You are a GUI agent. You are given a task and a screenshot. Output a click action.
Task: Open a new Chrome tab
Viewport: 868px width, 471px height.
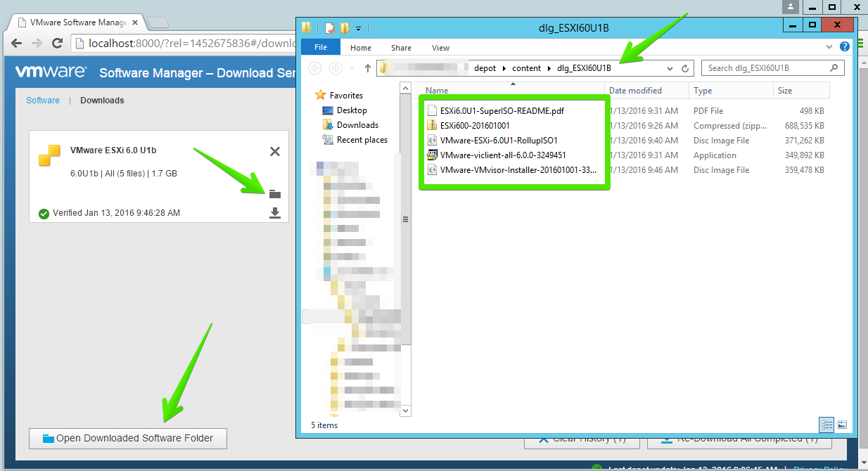point(158,22)
